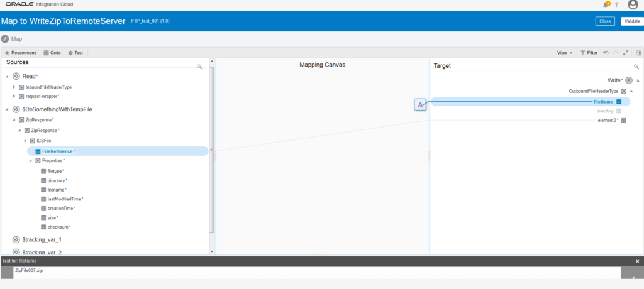Click the Target search magnifier icon
The width and height of the screenshot is (644, 289).
[636, 67]
